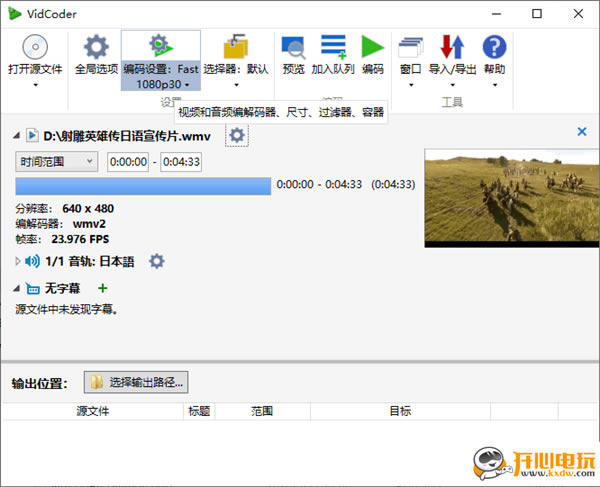
Task: Open the time range dropdown
Action: pos(56,161)
